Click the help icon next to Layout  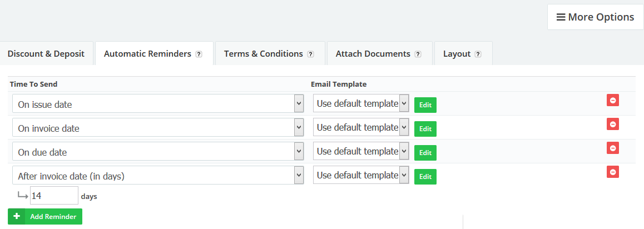tap(478, 54)
